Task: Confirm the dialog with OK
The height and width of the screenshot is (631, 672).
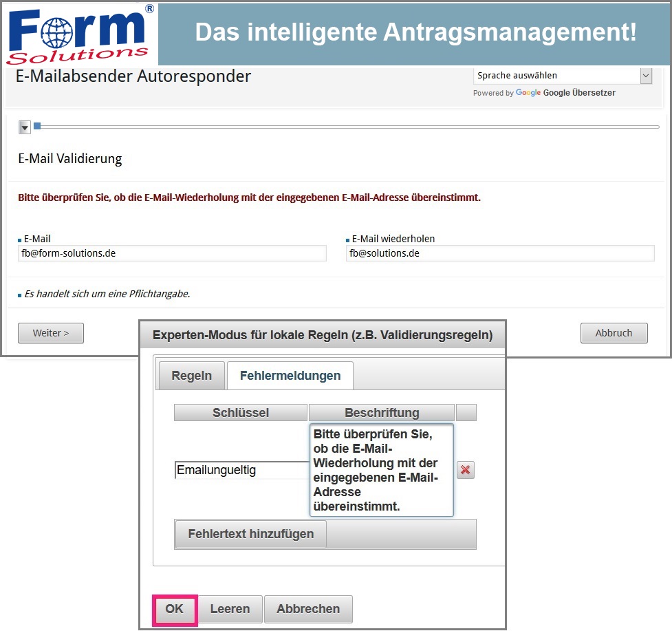Action: [175, 609]
